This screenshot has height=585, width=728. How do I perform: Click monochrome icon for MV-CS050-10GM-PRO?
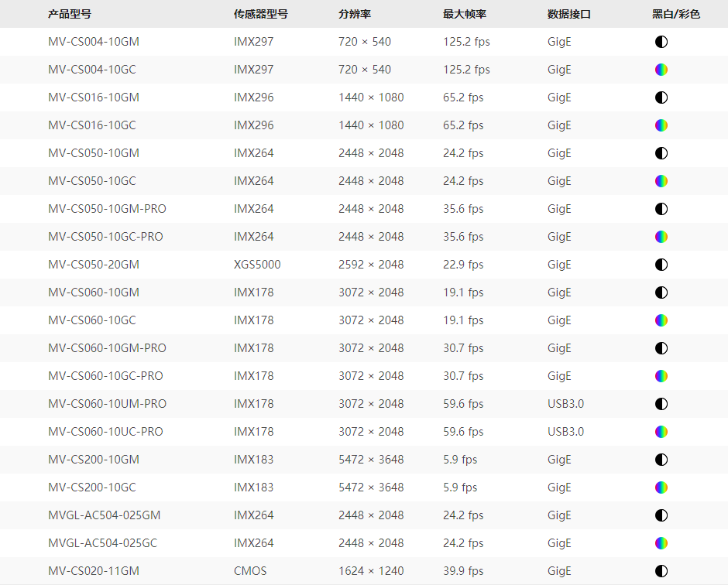point(661,209)
